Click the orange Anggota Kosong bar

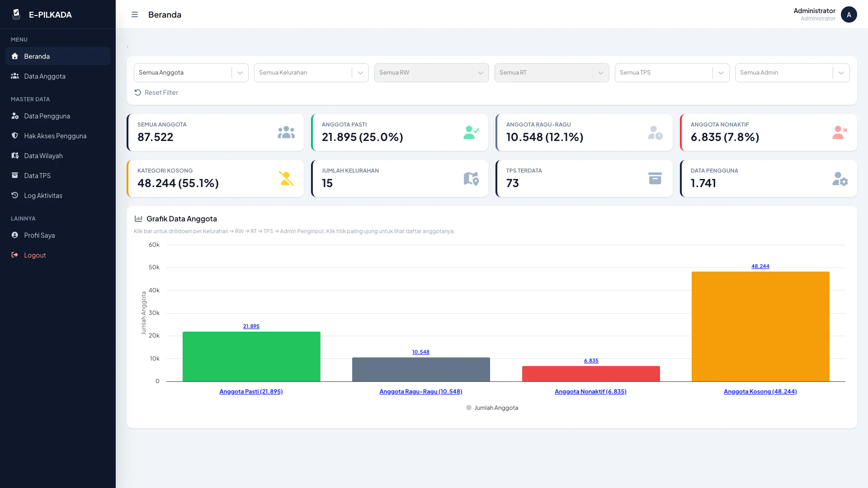click(x=760, y=326)
